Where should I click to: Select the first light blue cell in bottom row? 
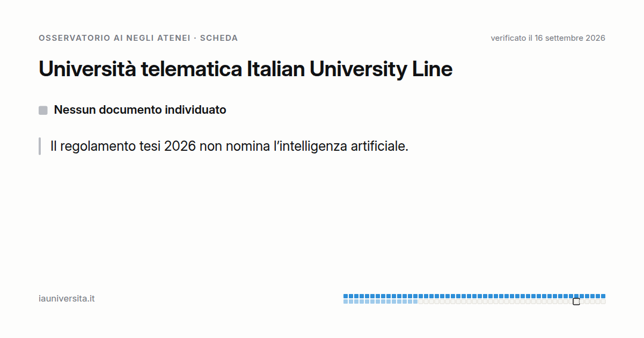(x=346, y=302)
